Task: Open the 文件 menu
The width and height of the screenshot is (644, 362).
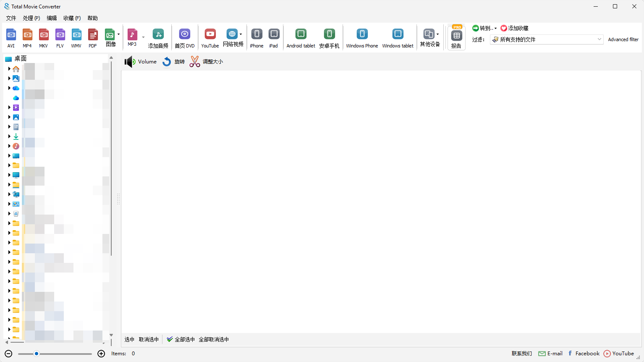Action: coord(11,18)
